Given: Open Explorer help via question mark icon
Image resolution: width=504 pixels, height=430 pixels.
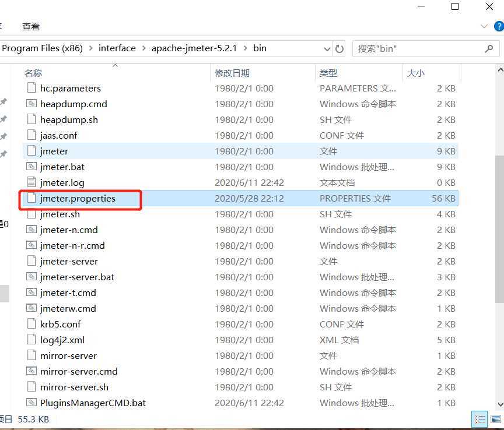Looking at the screenshot, I should 499,26.
